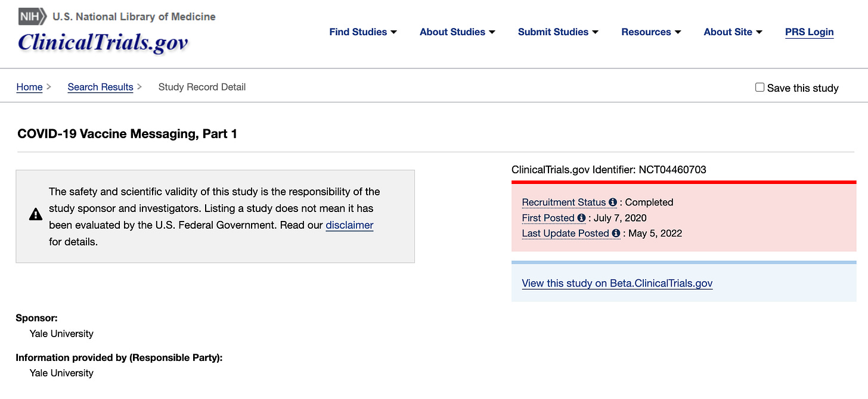Open the Submit Studies dropdown menu
Viewport: 868px width, 399px height.
[x=558, y=32]
